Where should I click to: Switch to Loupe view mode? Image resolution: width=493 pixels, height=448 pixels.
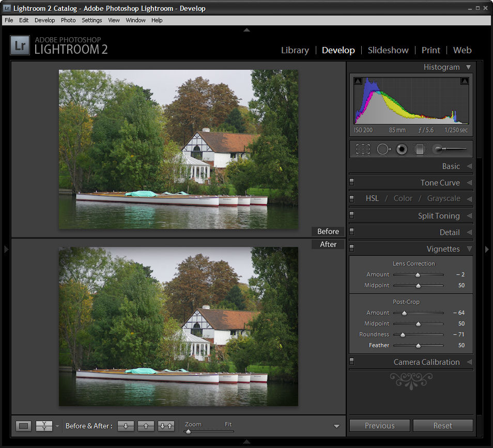pyautogui.click(x=24, y=426)
